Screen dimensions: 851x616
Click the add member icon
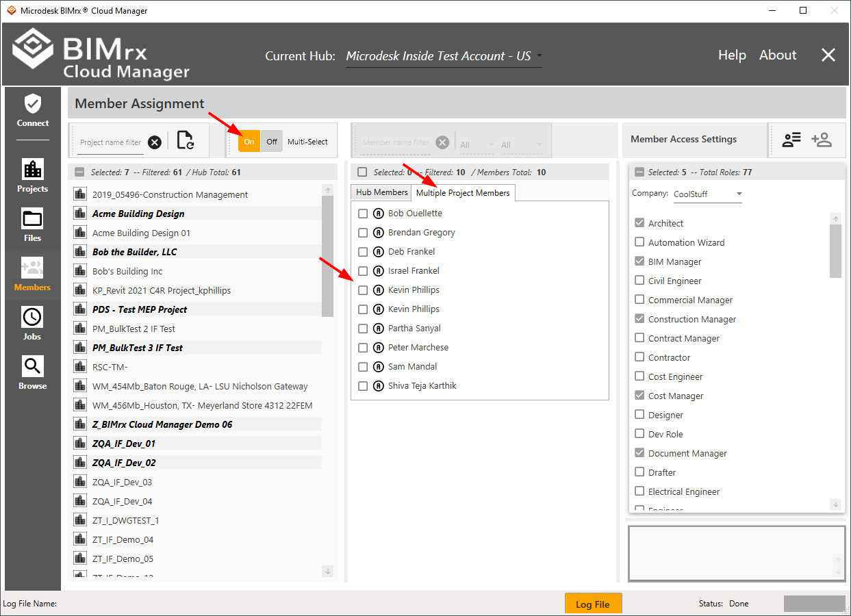pos(821,140)
